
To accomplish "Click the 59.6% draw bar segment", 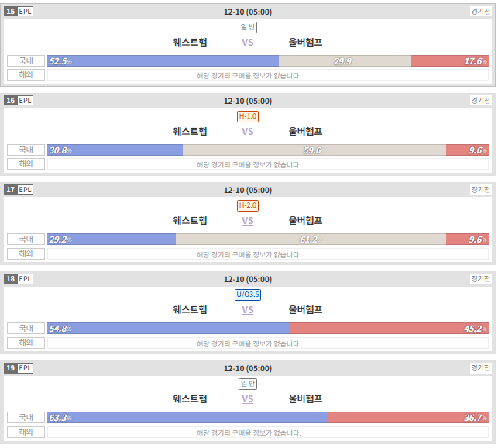I will click(x=314, y=150).
